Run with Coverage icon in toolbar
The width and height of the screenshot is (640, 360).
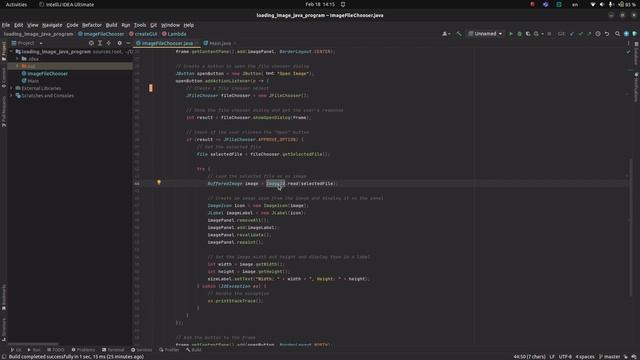(528, 34)
